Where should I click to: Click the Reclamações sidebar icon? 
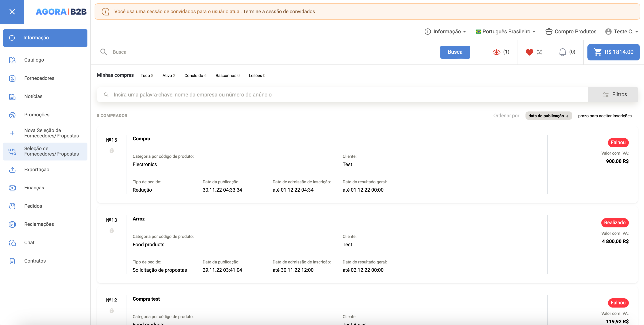point(12,224)
